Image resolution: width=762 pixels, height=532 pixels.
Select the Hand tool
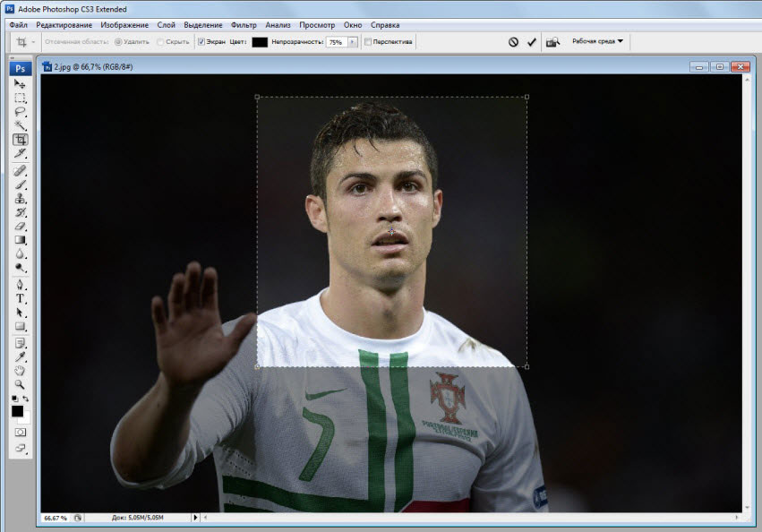click(x=20, y=371)
